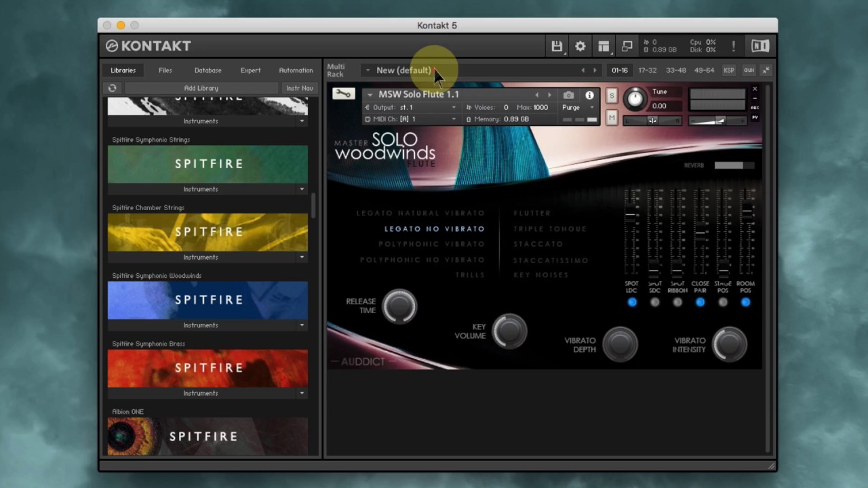The width and height of the screenshot is (868, 488).
Task: Click the Vibrato Depth knob
Action: 620,344
